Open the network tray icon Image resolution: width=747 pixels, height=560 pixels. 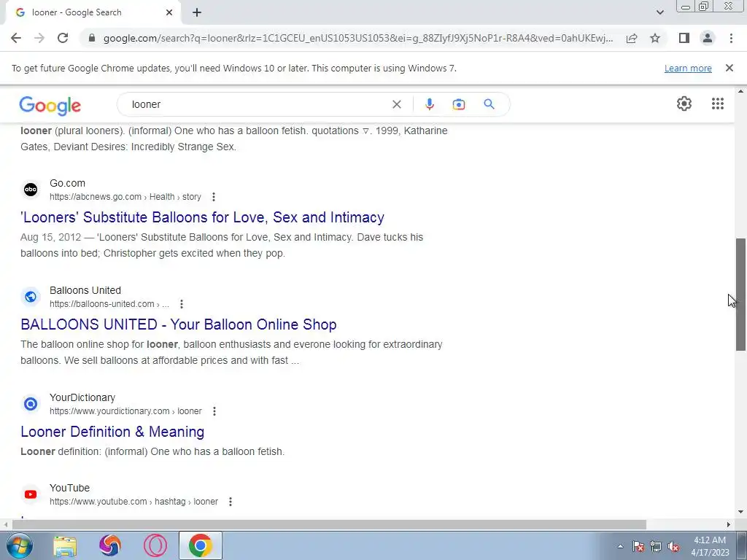coord(656,546)
